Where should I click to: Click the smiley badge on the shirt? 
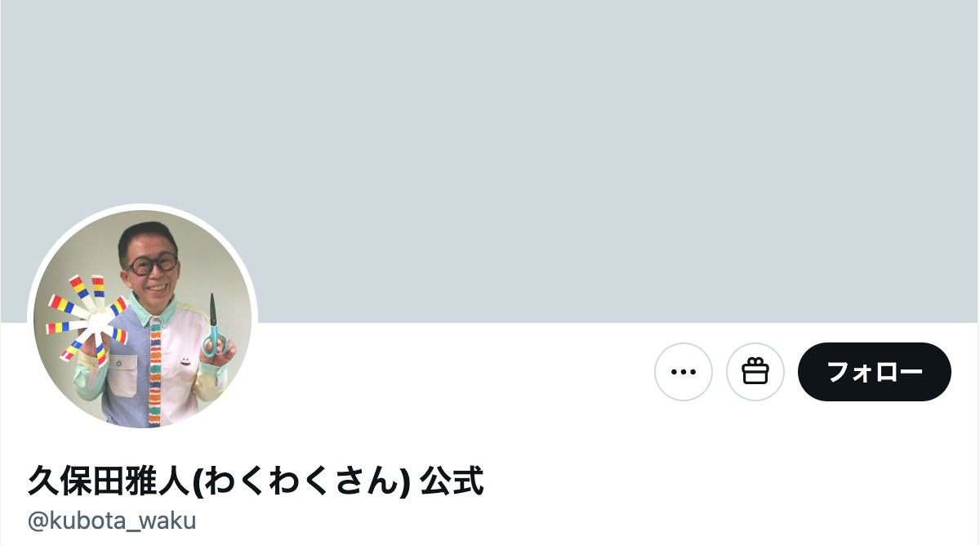pos(185,357)
